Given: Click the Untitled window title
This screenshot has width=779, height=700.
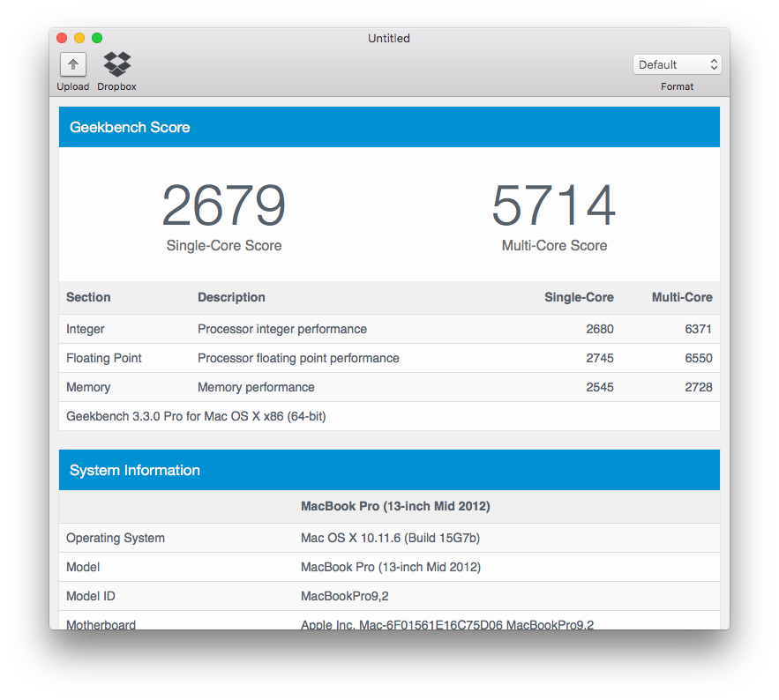Looking at the screenshot, I should coord(389,38).
